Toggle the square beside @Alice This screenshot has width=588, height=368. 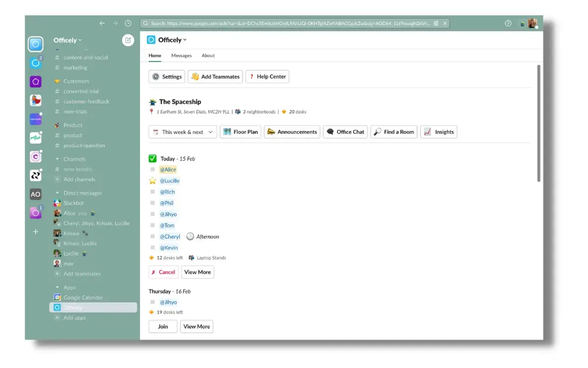coord(152,169)
